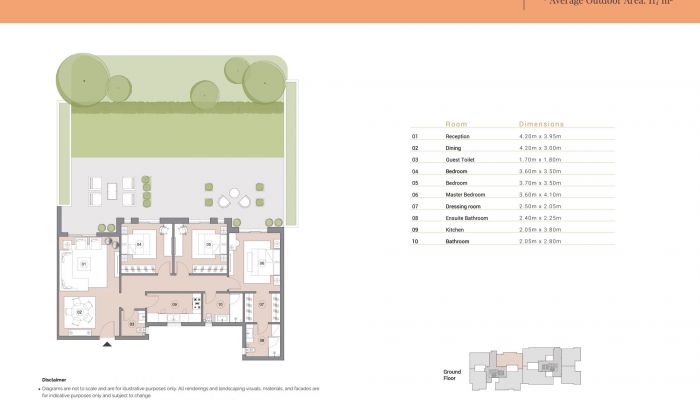Click the highlighted unit in the Ground Floor key plan
The image size is (700, 400).
tap(509, 359)
